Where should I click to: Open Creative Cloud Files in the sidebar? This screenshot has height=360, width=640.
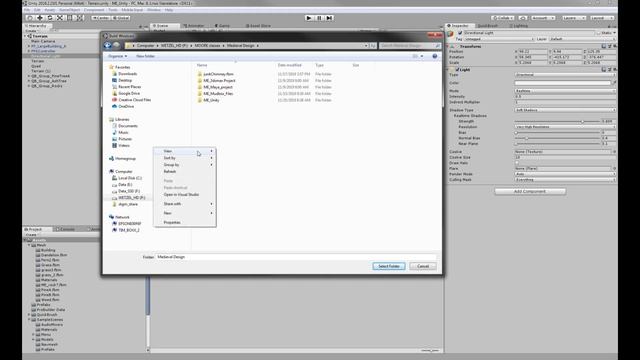[x=135, y=100]
